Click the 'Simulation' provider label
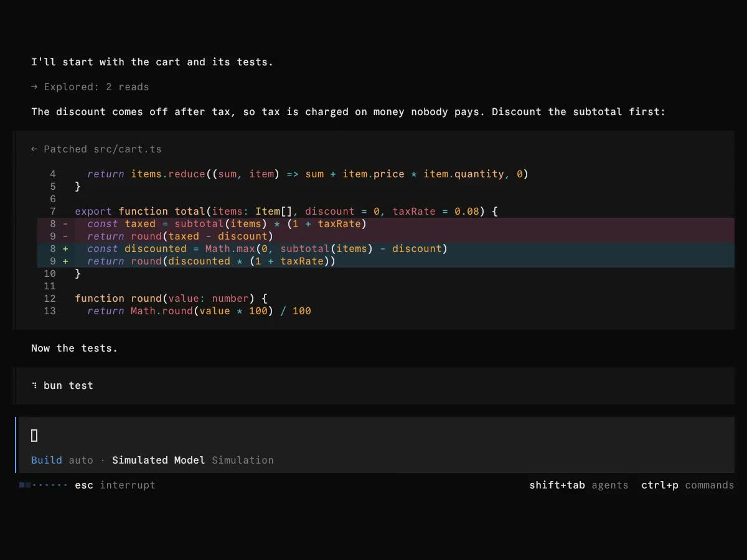This screenshot has height=560, width=747. (243, 460)
